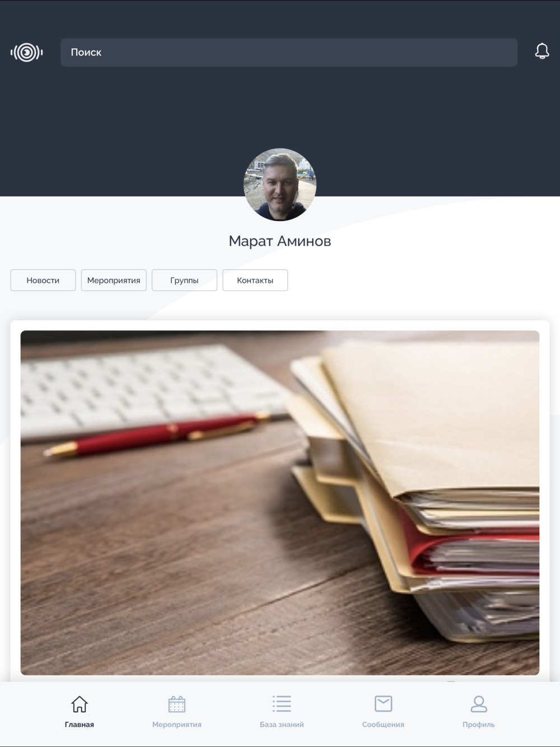
Task: Switch to the Сообщения tab label
Action: [x=383, y=725]
